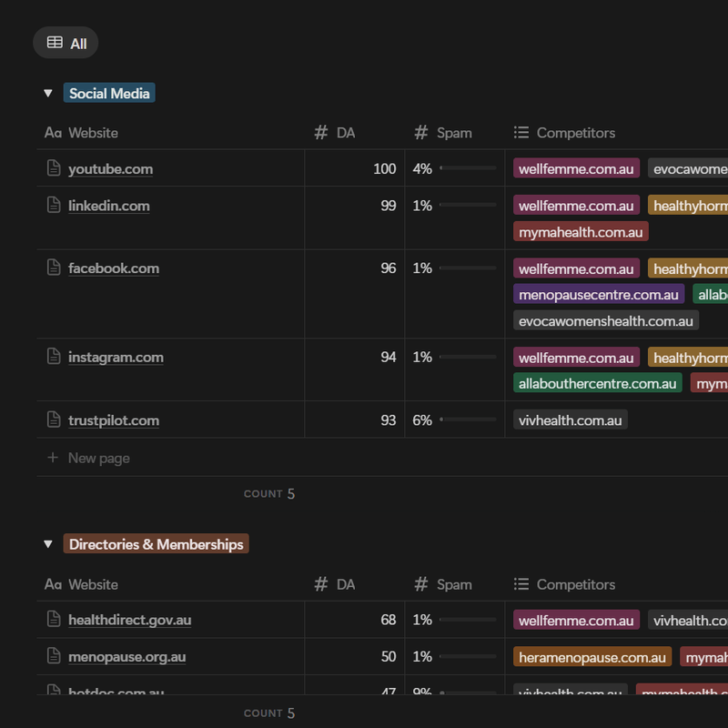This screenshot has width=728, height=728.
Task: Open the youtube.com page link
Action: click(110, 169)
